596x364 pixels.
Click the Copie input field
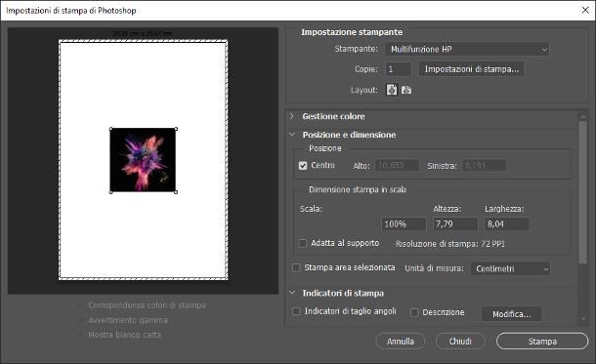399,69
